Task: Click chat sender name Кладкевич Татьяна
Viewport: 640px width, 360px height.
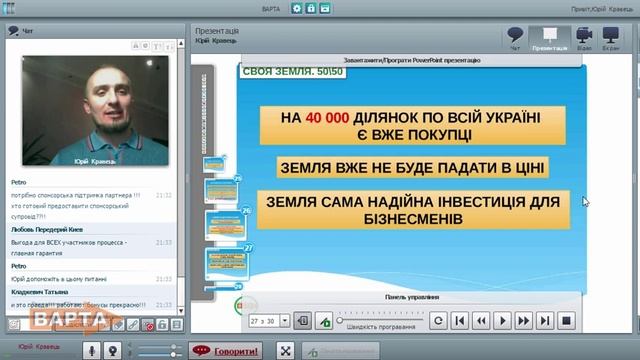Action: click(40, 292)
